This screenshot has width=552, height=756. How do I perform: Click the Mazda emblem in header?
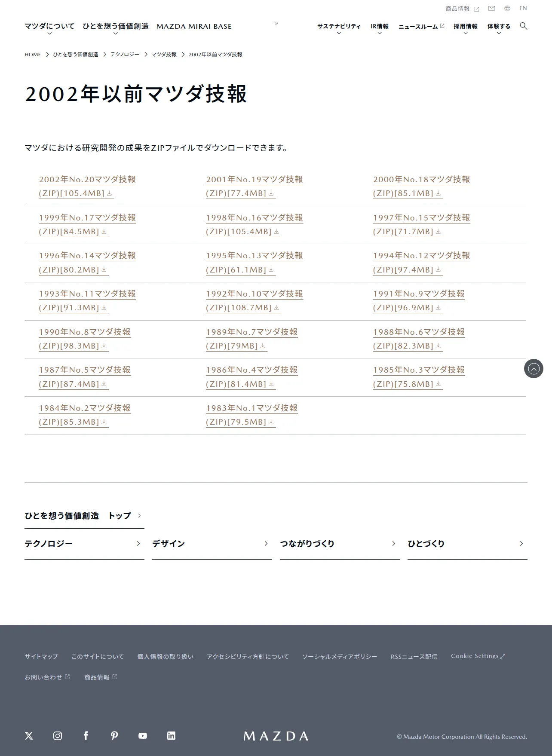[276, 23]
